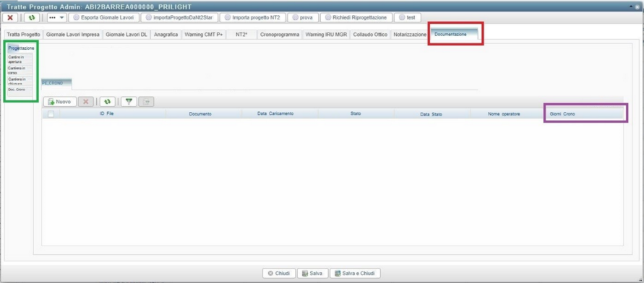Screen dimensions: 644x283
Task: Open Warning IRU MGR tab
Action: tap(326, 35)
